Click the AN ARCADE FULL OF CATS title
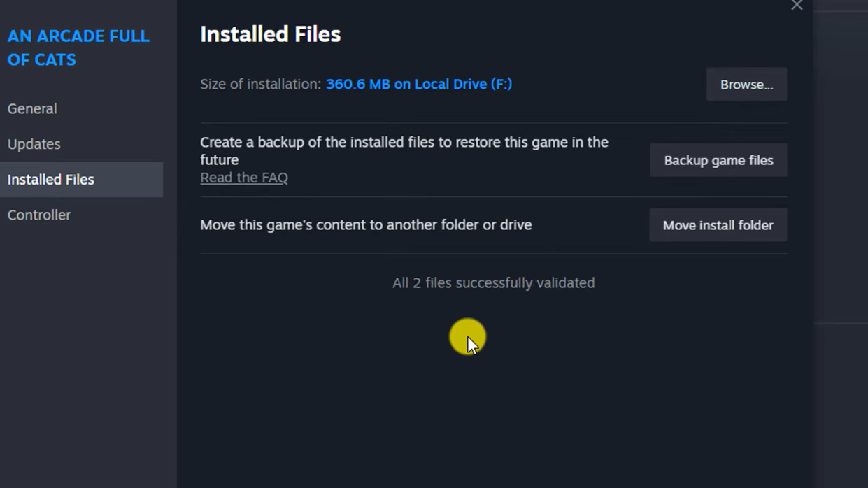 [78, 48]
